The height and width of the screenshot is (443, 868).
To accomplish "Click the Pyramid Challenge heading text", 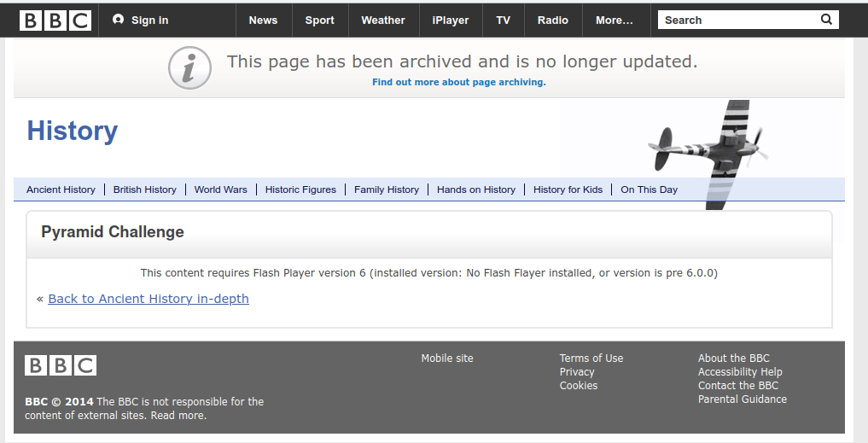I will coord(113,232).
